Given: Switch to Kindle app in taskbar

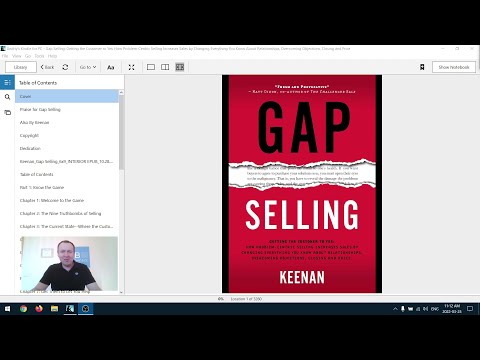Looking at the screenshot, I should click(x=70, y=309).
